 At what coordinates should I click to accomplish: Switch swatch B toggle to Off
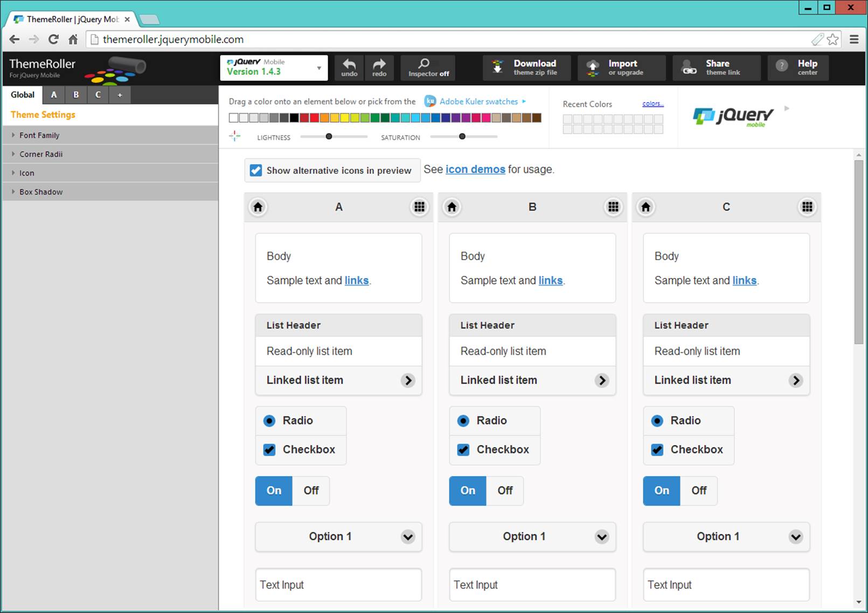tap(505, 491)
